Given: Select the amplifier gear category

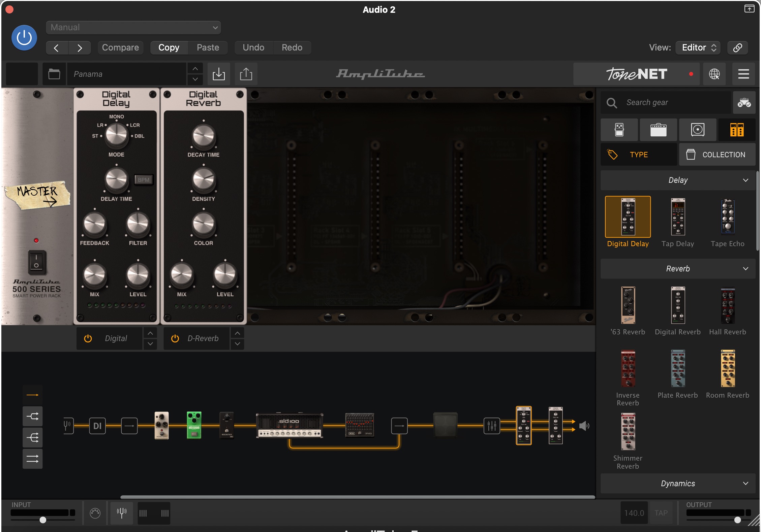Looking at the screenshot, I should (658, 130).
